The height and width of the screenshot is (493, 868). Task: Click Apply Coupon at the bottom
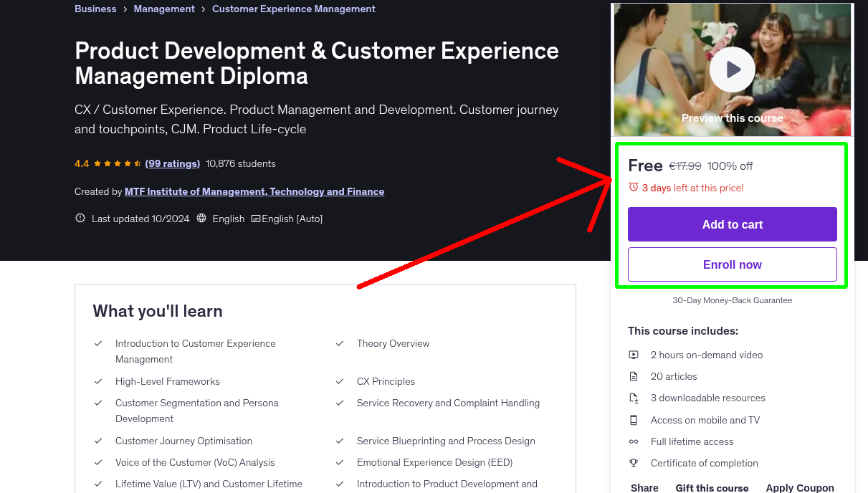pyautogui.click(x=800, y=487)
